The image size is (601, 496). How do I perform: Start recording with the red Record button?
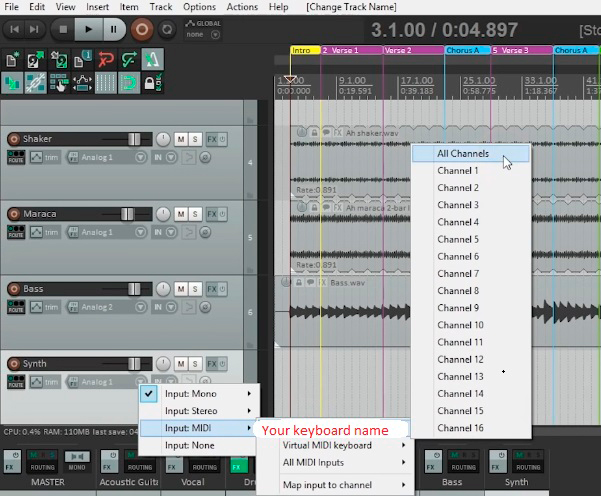[x=142, y=30]
